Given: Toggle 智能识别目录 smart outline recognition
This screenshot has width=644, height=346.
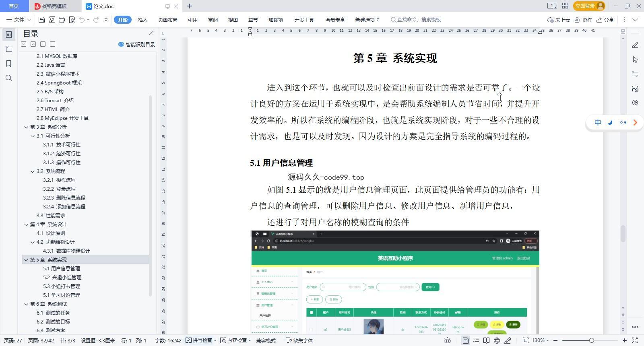Looking at the screenshot, I should click(x=136, y=44).
